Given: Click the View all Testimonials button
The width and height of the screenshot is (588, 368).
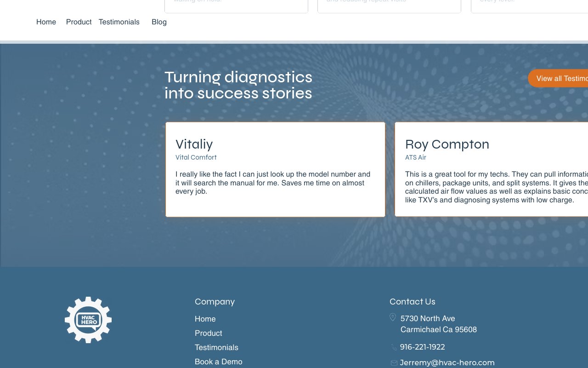Looking at the screenshot, I should tap(558, 78).
